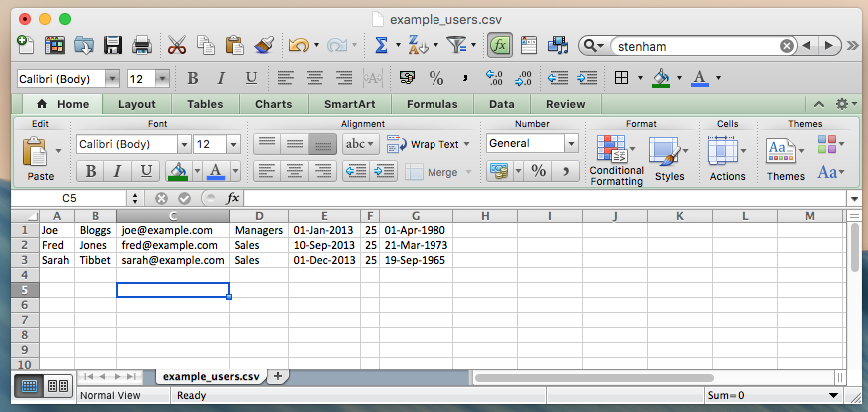
Task: Click the Percent Style button in ribbon
Action: (x=538, y=171)
